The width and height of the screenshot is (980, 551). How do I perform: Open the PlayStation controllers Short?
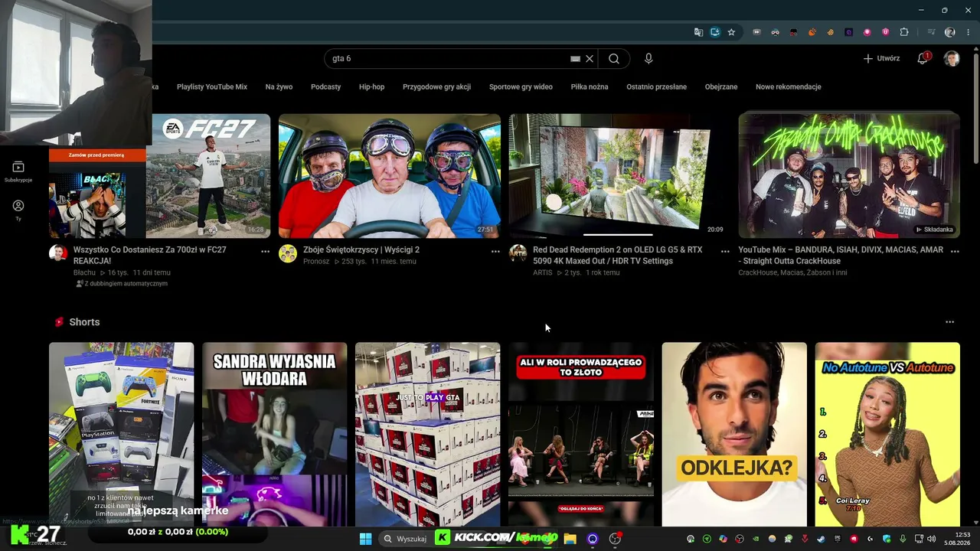122,434
